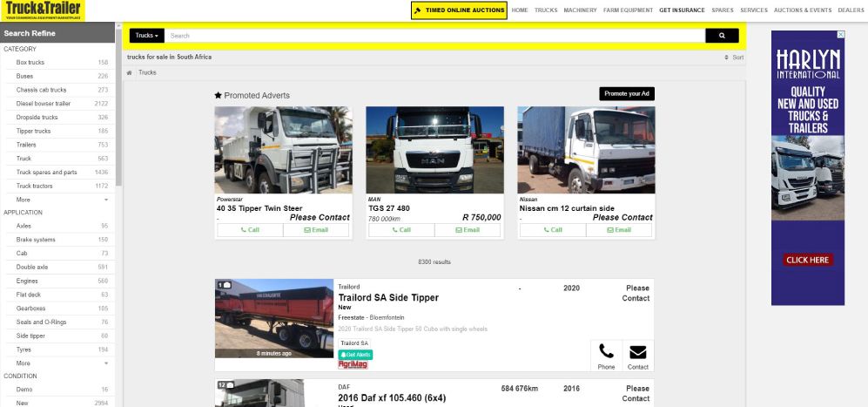
Task: Email about the Nissan cm 12 curtain side
Action: coord(619,230)
